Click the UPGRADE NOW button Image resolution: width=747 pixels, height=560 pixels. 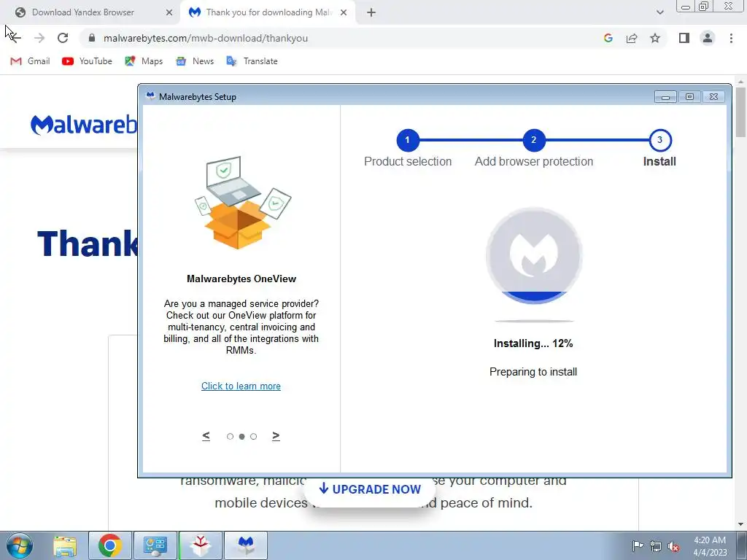(x=370, y=489)
